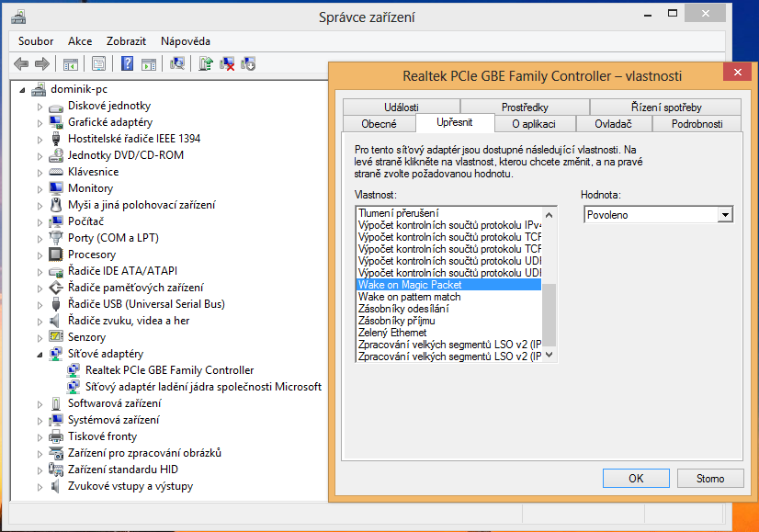Switch to the Prostředky tab
The height and width of the screenshot is (532, 759).
pos(525,107)
